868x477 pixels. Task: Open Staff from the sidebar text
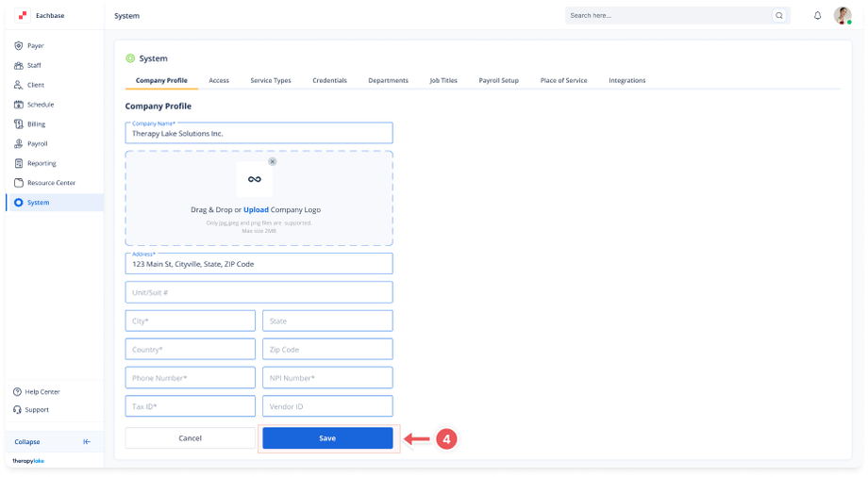click(x=34, y=65)
